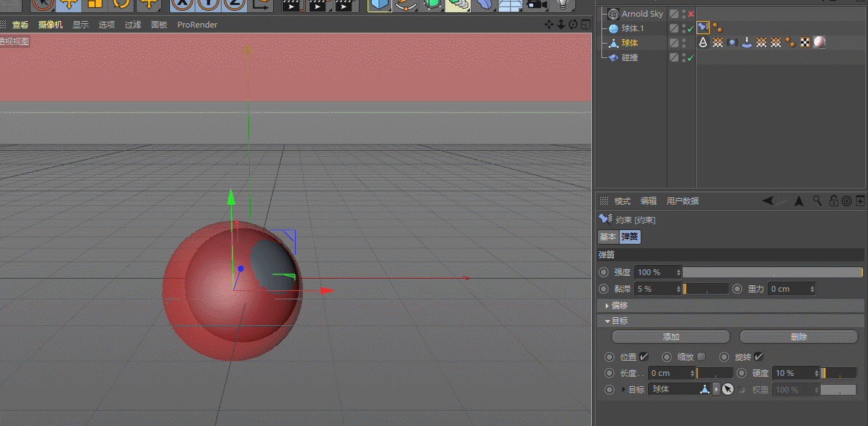Click the viewport orbit rotate icon
868x426 pixels.
click(x=573, y=25)
